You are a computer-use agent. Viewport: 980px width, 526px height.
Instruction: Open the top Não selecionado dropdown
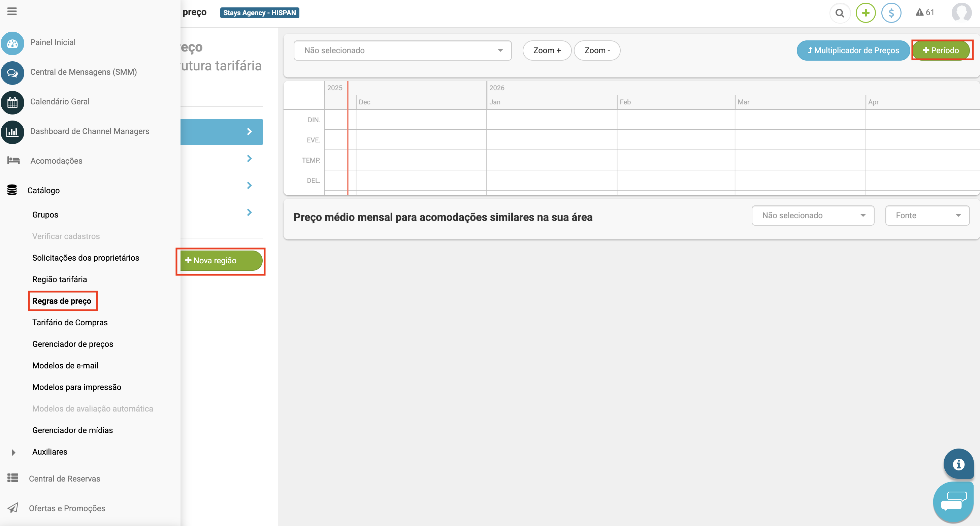(x=402, y=51)
